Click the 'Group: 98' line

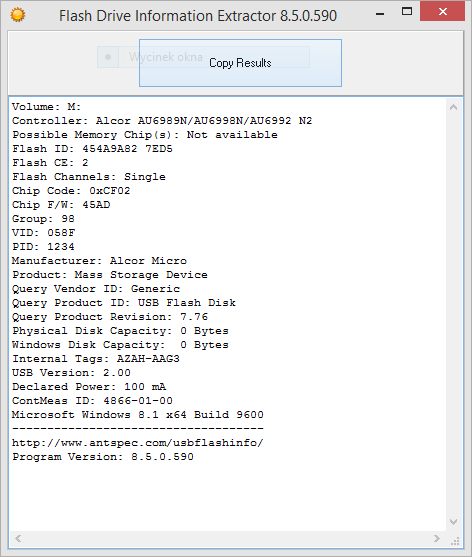(x=43, y=219)
